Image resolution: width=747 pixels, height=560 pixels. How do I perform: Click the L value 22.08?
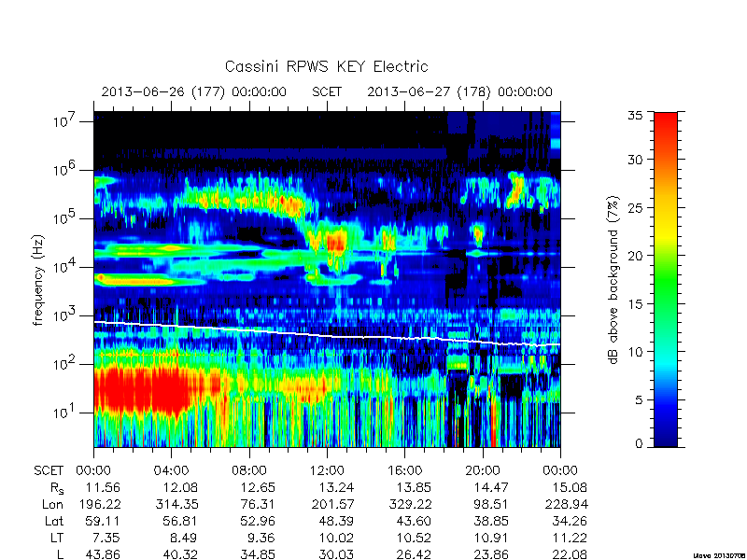pos(569,554)
